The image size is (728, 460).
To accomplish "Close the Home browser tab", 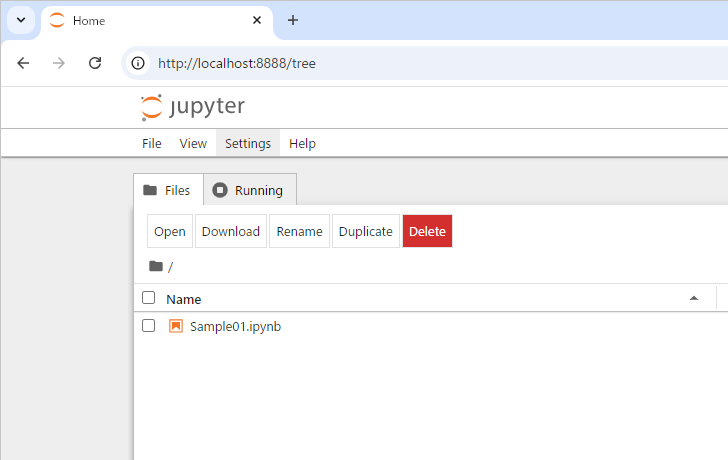I will 257,20.
